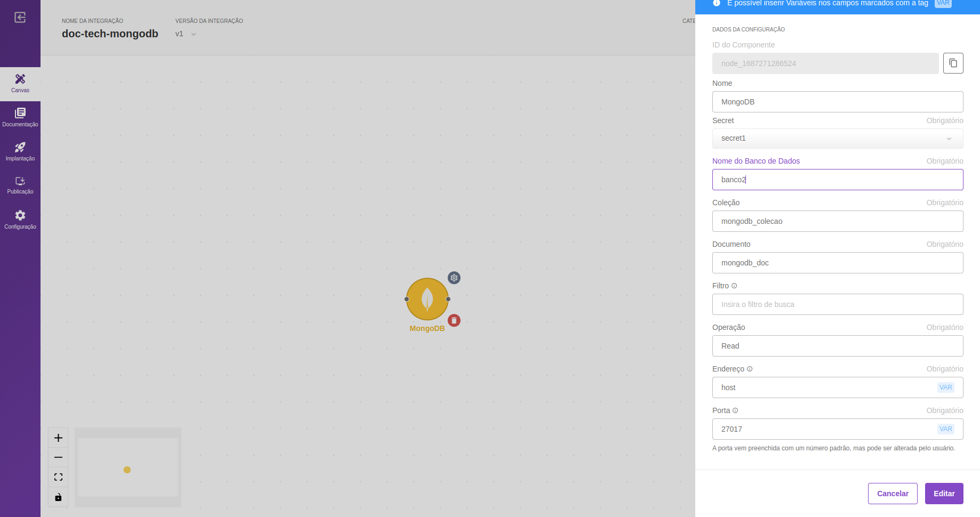Click the Filtro search filter input
The image size is (980, 517).
838,304
